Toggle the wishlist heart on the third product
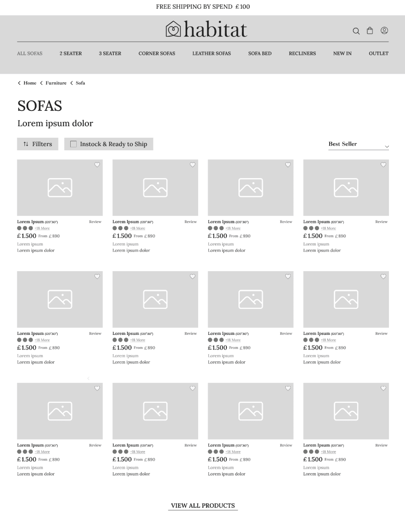 coord(288,165)
